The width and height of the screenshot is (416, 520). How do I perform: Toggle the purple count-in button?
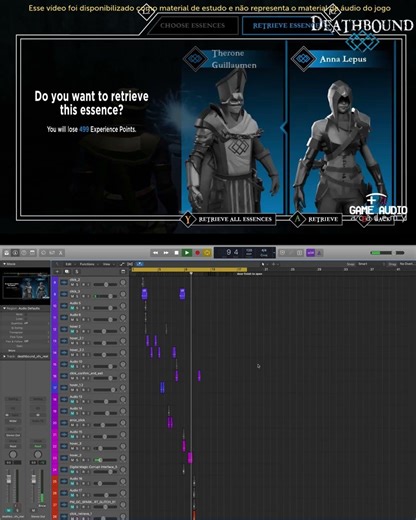point(310,253)
